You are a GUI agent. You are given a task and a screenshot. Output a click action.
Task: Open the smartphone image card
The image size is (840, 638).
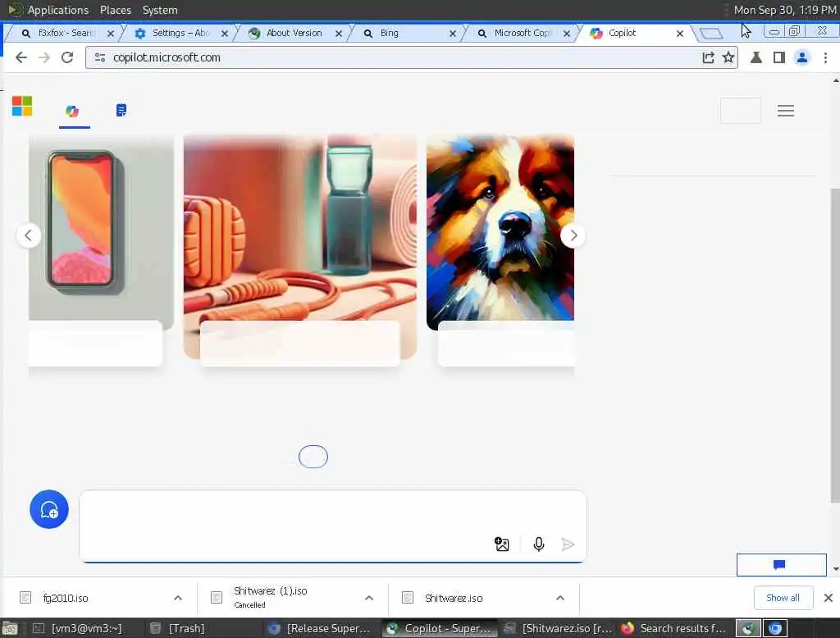pos(101,233)
